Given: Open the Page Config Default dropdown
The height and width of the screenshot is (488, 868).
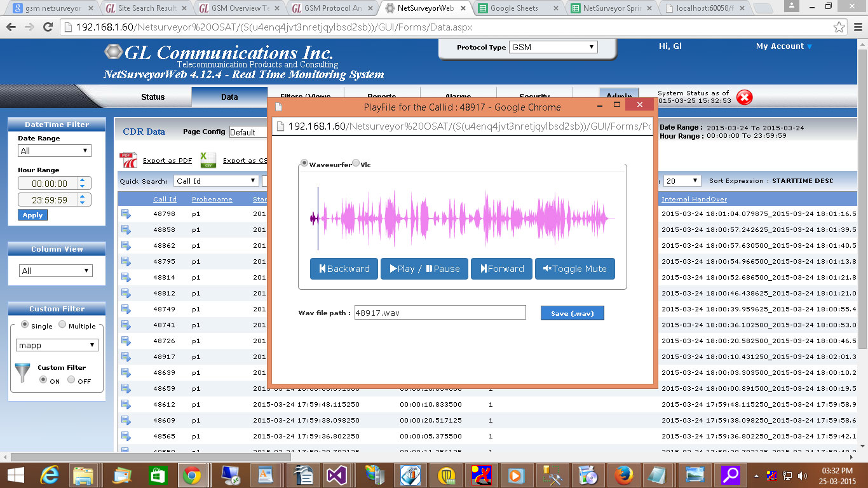Looking at the screenshot, I should click(248, 132).
